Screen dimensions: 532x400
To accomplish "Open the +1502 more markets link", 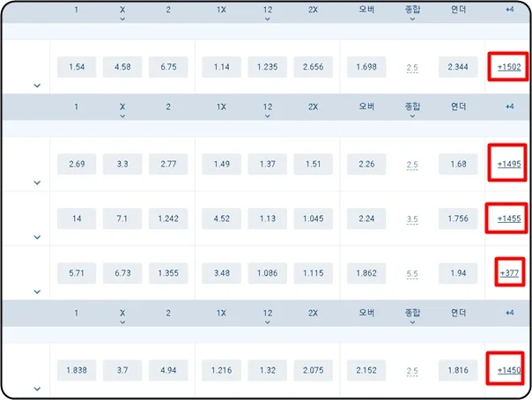I will (x=509, y=67).
